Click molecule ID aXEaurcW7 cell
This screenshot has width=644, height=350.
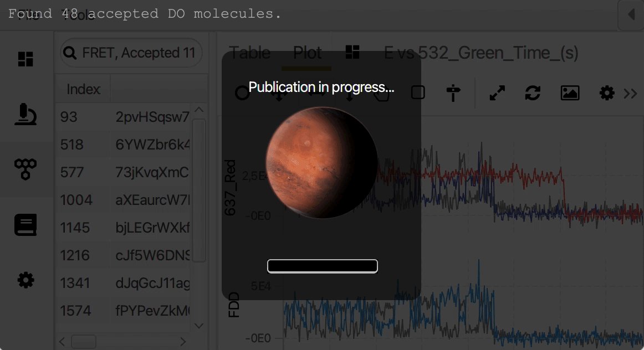(x=152, y=200)
